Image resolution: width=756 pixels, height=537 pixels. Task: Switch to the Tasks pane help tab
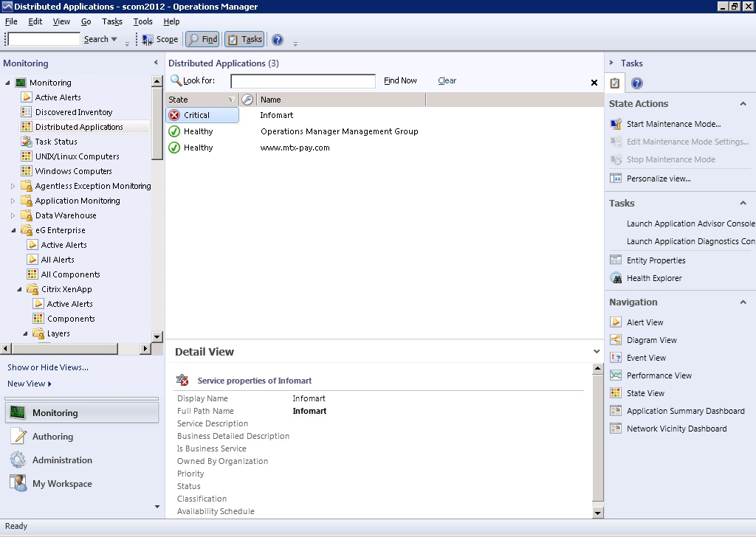tap(637, 83)
